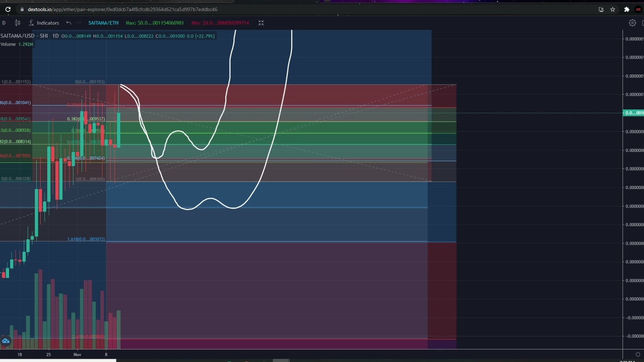The image size is (644, 362).
Task: Click the 0(0.0...006328) Fibonacci level label
Action: tap(16, 178)
